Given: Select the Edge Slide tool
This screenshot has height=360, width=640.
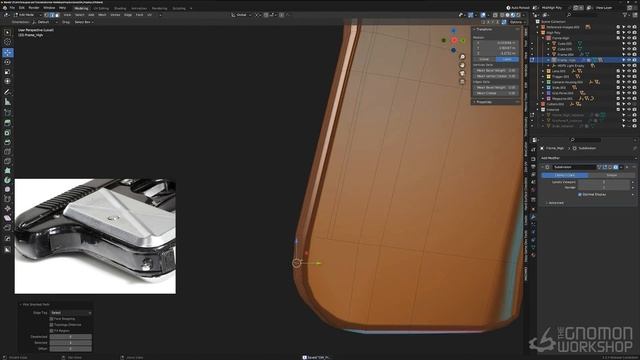Looking at the screenshot, I should coord(7,199).
